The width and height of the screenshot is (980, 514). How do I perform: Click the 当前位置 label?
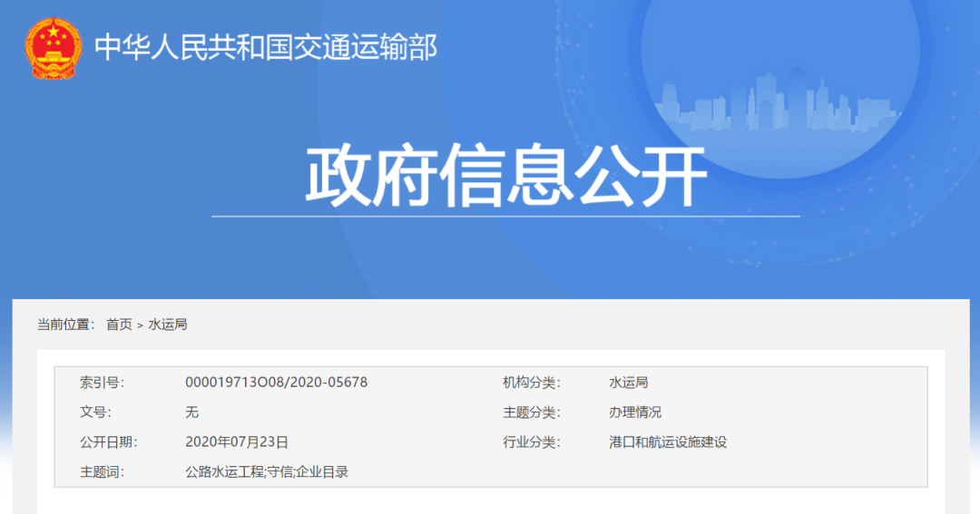pyautogui.click(x=65, y=325)
